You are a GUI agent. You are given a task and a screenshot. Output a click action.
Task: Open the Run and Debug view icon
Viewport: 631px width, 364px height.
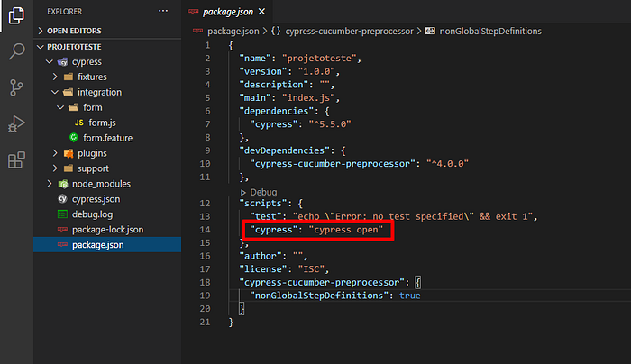[16, 123]
